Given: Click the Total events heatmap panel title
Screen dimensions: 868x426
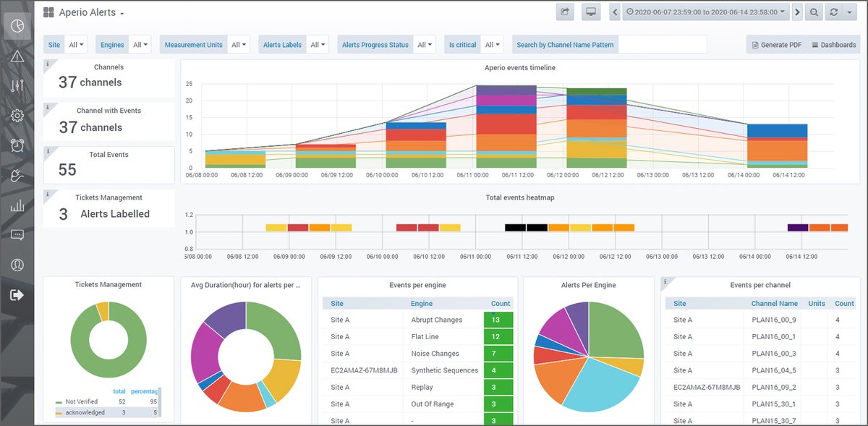Looking at the screenshot, I should click(x=520, y=197).
